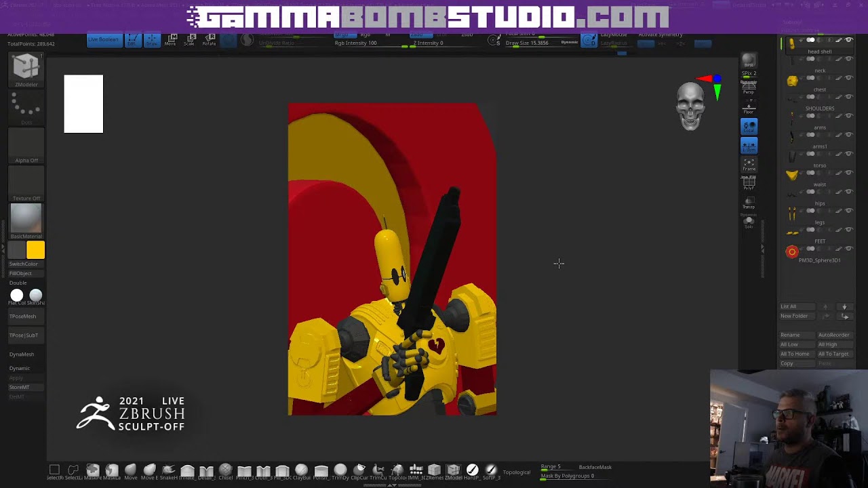Open the BasicMaterial selector

(x=26, y=222)
